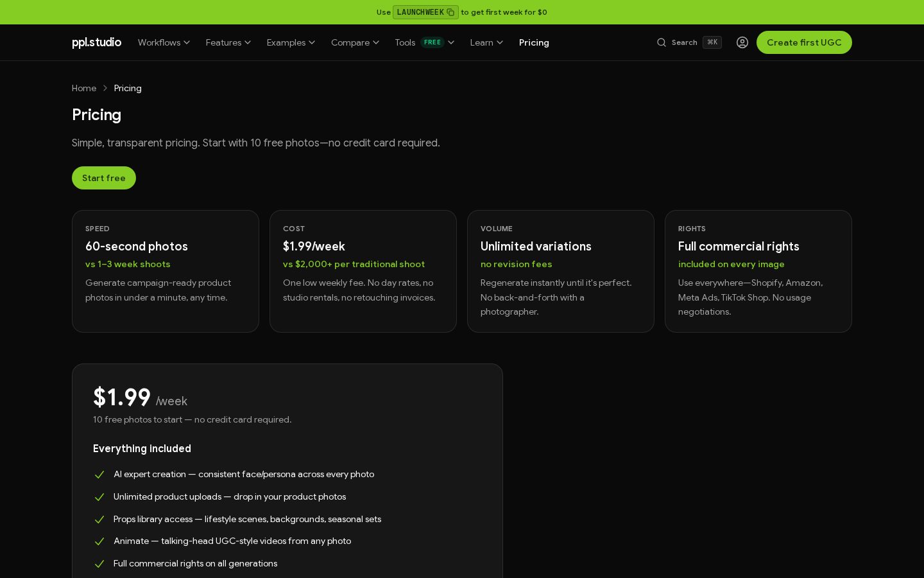Click checkmark beside Animate feature
Viewport: 924px width, 578px height.
coord(99,541)
